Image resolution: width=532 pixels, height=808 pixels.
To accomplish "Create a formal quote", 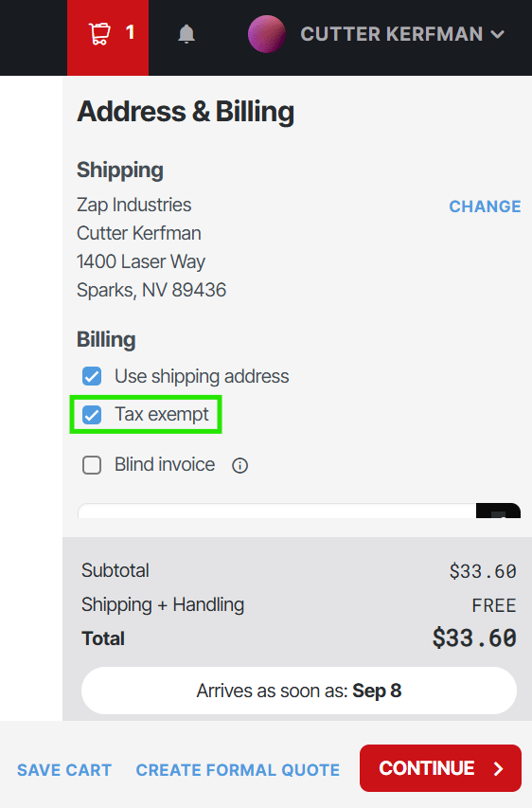I will click(238, 770).
